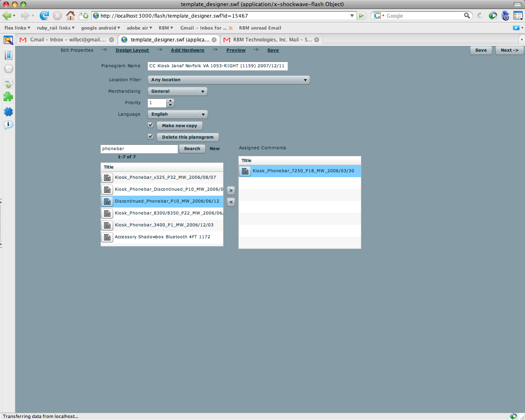
Task: Open the Location Filter Any location dropdown
Action: 305,80
